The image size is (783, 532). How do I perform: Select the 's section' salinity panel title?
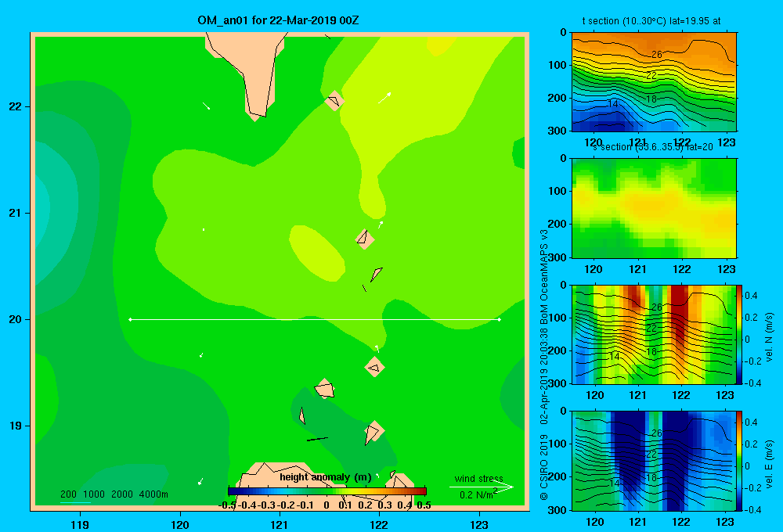653,147
